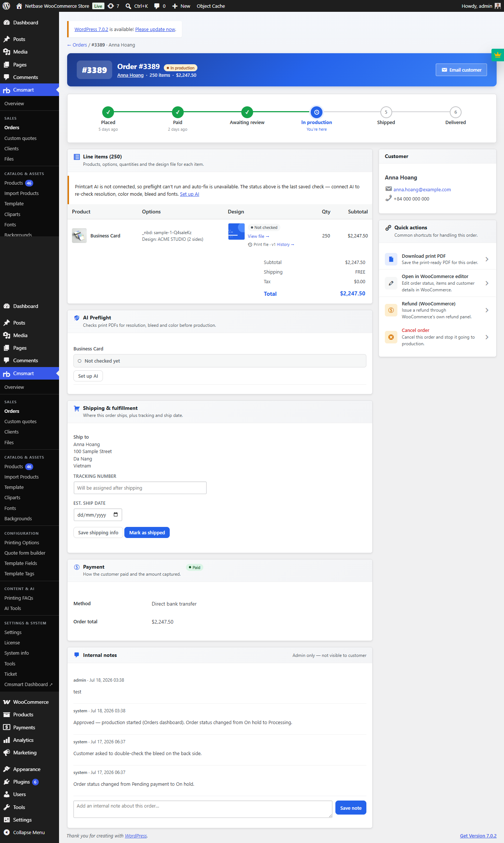The height and width of the screenshot is (843, 504).
Task: Click the Plugins plug icon
Action: point(7,782)
